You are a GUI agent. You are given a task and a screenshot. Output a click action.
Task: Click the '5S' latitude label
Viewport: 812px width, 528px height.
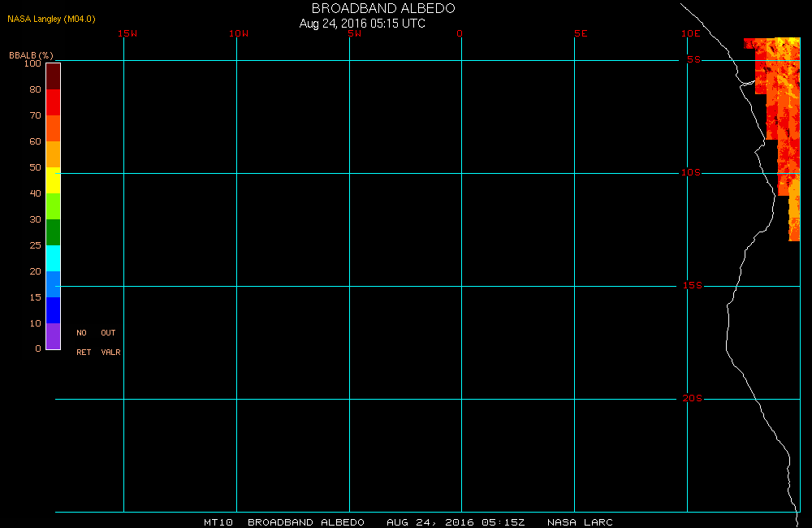pyautogui.click(x=694, y=59)
